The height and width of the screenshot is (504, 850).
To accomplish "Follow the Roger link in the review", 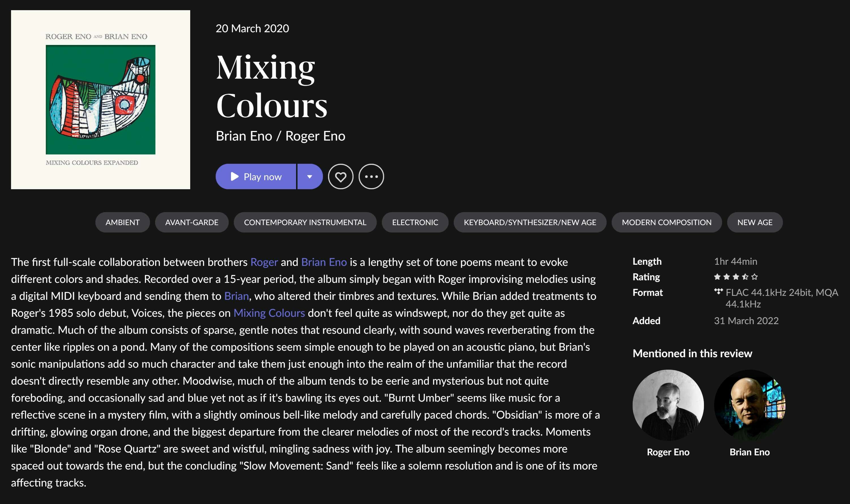I will (264, 262).
